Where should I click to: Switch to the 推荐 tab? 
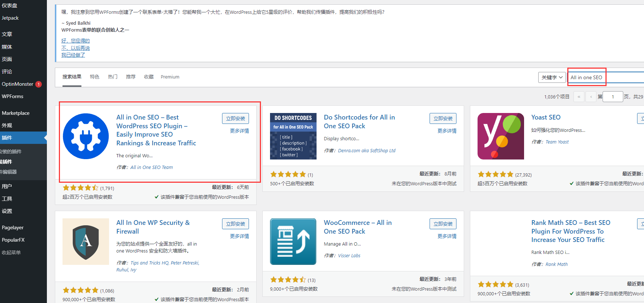click(x=131, y=77)
